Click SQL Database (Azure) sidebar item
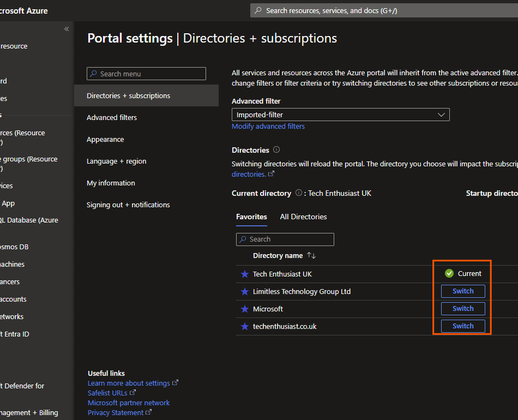The image size is (518, 420). tap(29, 220)
